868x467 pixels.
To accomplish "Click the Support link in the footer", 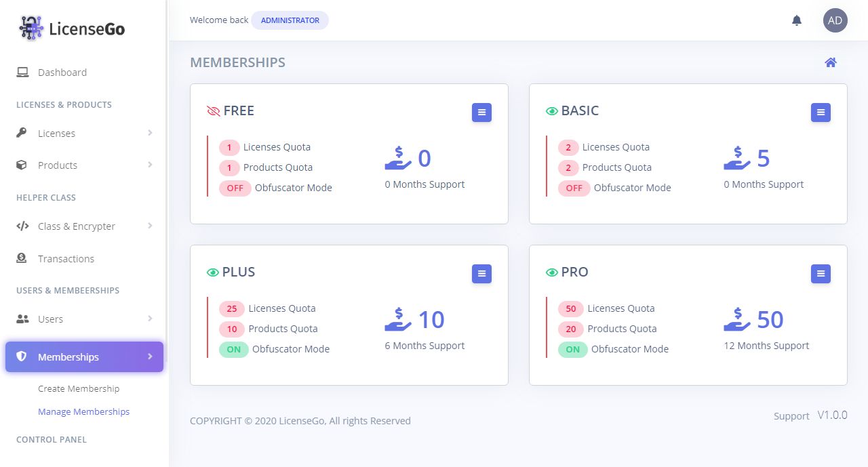I will tap(791, 416).
